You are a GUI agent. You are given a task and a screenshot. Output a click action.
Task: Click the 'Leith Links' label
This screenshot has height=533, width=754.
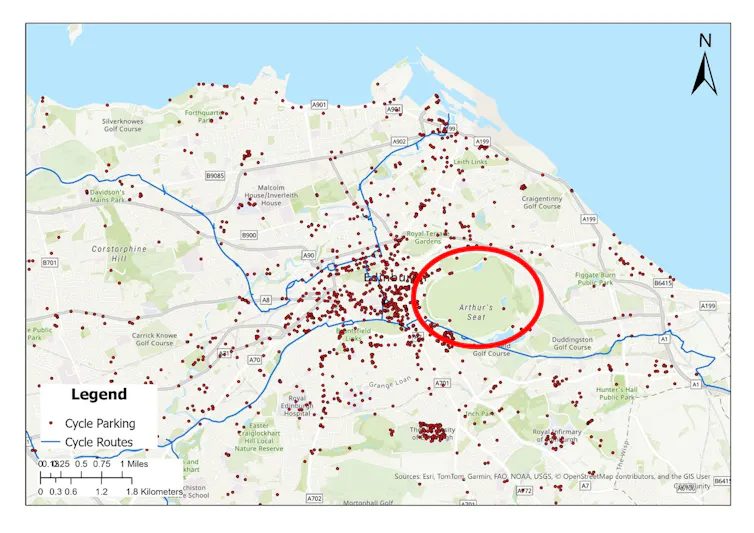(x=470, y=162)
